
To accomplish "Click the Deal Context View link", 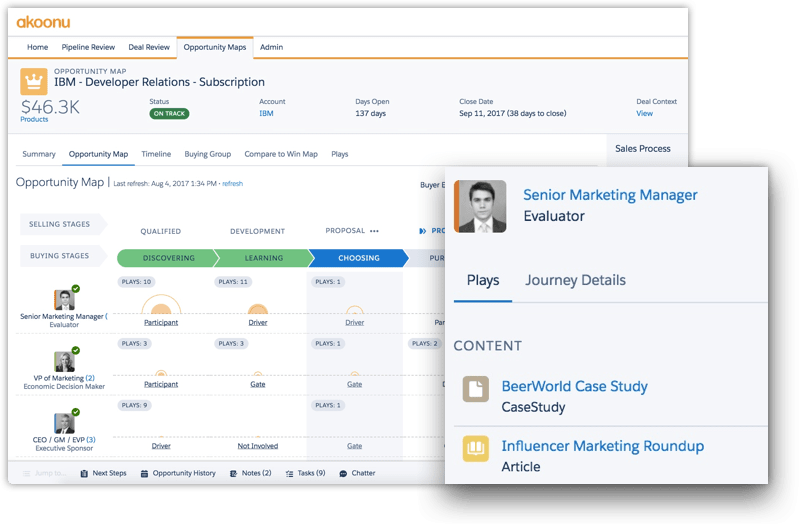I will (x=644, y=114).
